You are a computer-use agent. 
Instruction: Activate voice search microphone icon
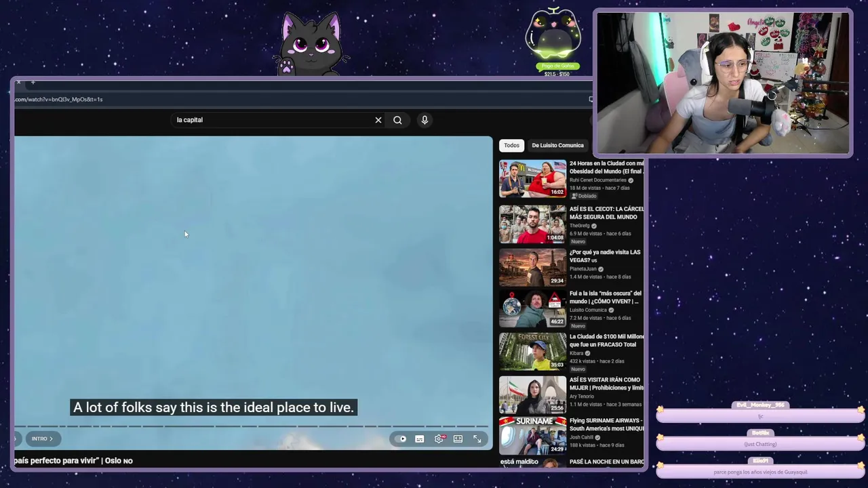click(425, 120)
